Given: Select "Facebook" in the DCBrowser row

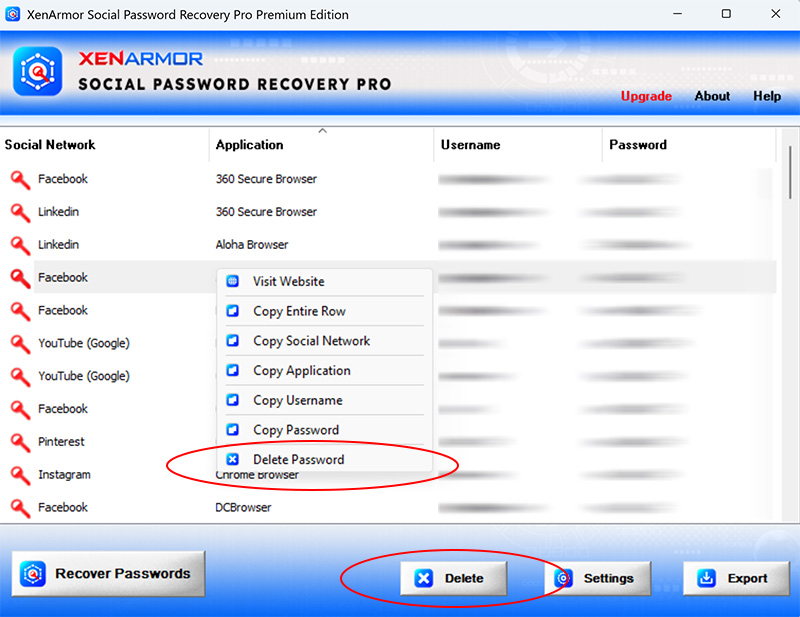Looking at the screenshot, I should [63, 507].
